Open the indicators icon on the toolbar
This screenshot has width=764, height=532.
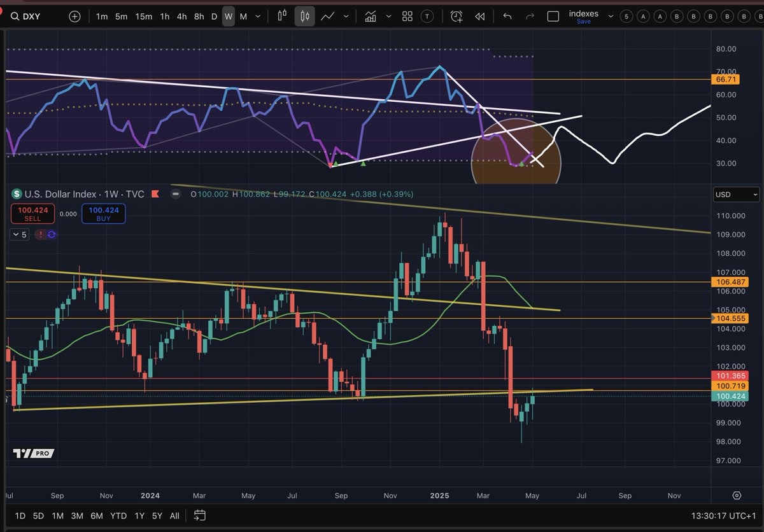(371, 16)
